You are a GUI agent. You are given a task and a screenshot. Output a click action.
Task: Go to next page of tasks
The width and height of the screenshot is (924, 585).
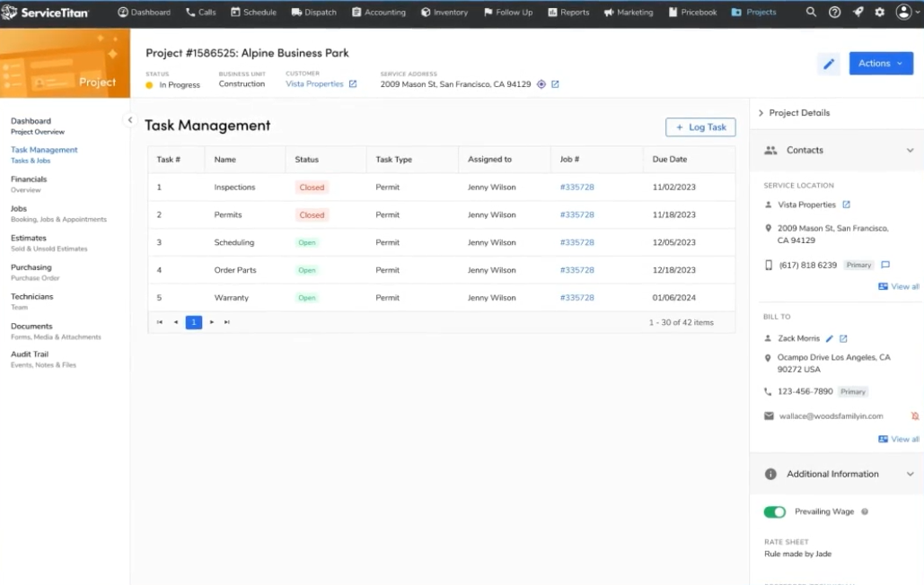coord(212,322)
